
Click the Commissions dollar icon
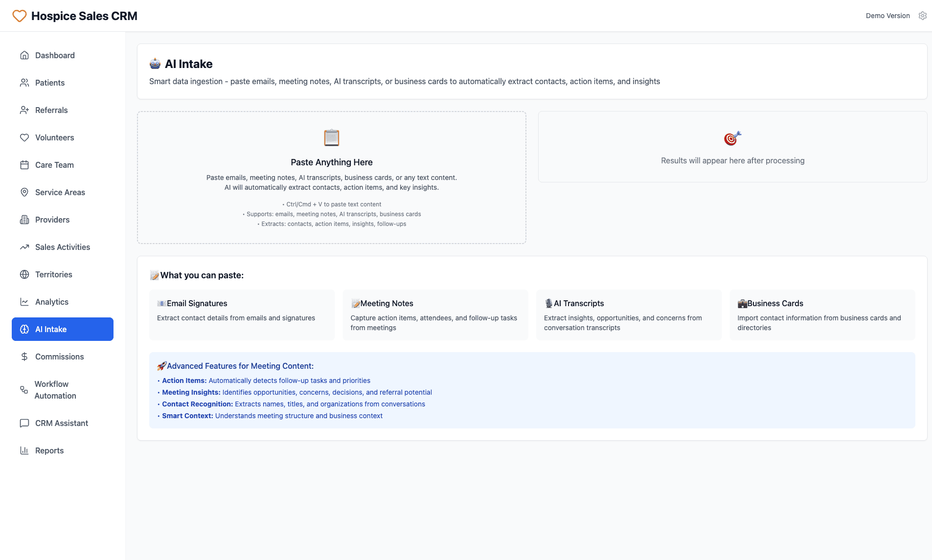pos(24,357)
